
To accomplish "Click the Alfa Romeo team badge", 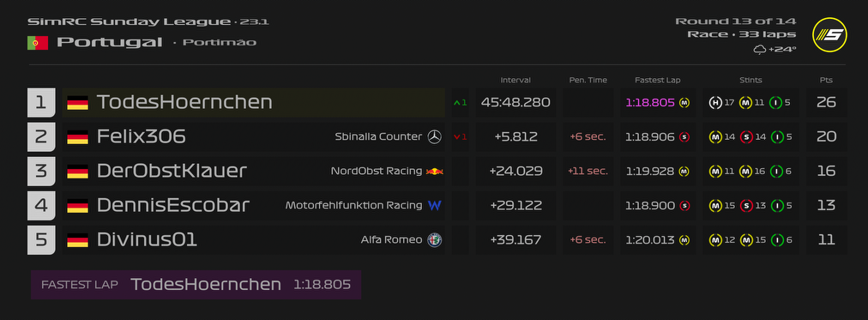I will 435,239.
